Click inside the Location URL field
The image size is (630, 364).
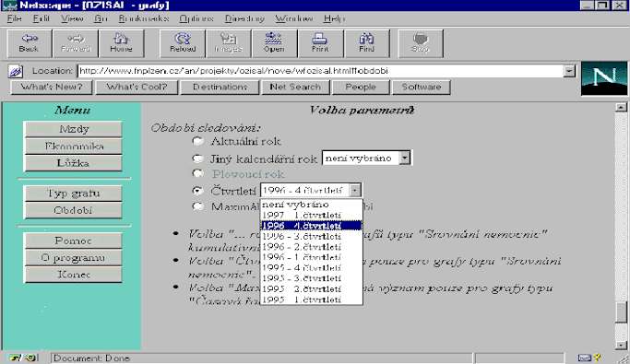(320, 71)
